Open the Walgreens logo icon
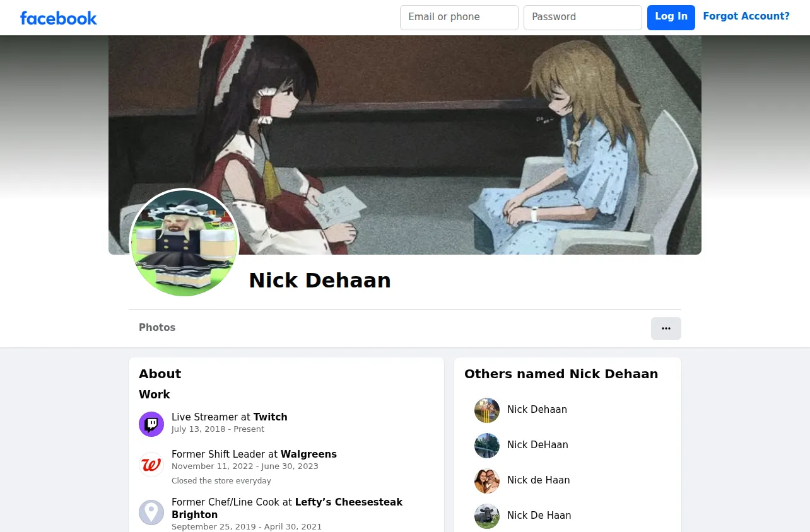Image resolution: width=810 pixels, height=532 pixels. [151, 465]
